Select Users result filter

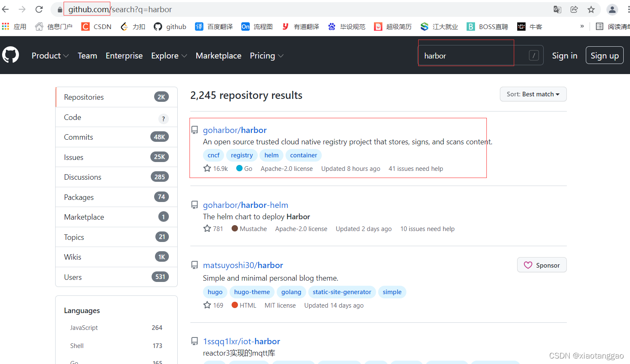click(116, 277)
